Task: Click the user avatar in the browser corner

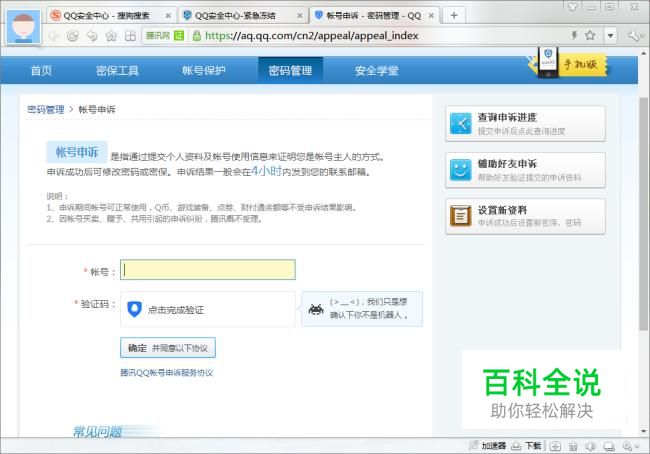Action: [24, 27]
